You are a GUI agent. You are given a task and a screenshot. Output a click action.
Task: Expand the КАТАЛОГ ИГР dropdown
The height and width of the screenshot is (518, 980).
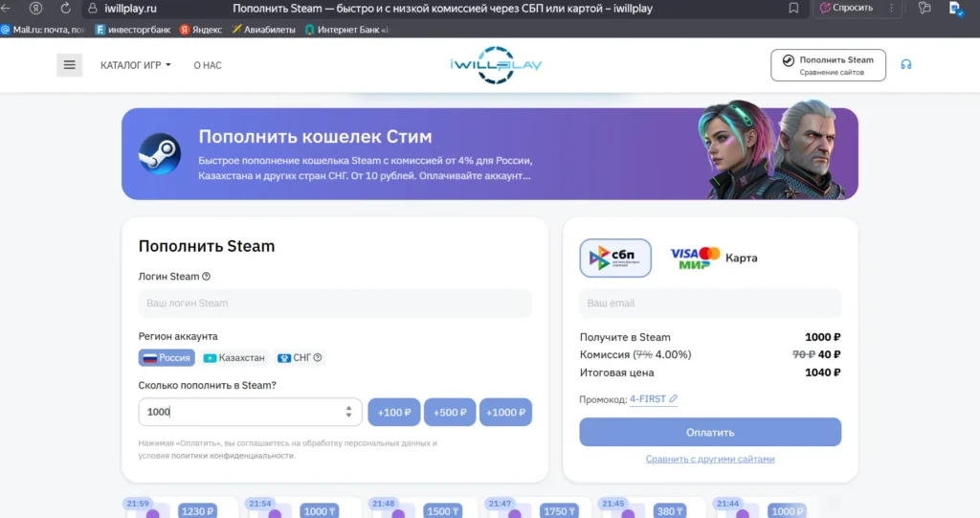click(136, 65)
